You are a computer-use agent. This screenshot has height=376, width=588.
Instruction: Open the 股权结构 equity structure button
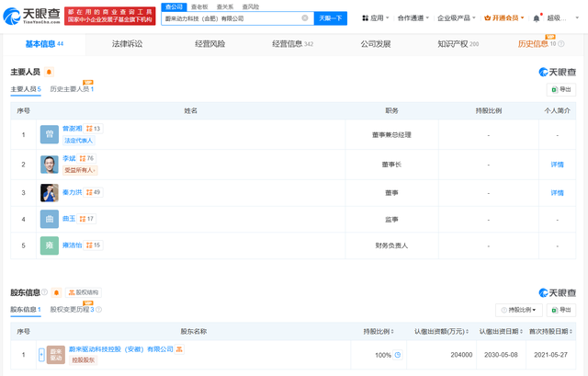pyautogui.click(x=84, y=292)
